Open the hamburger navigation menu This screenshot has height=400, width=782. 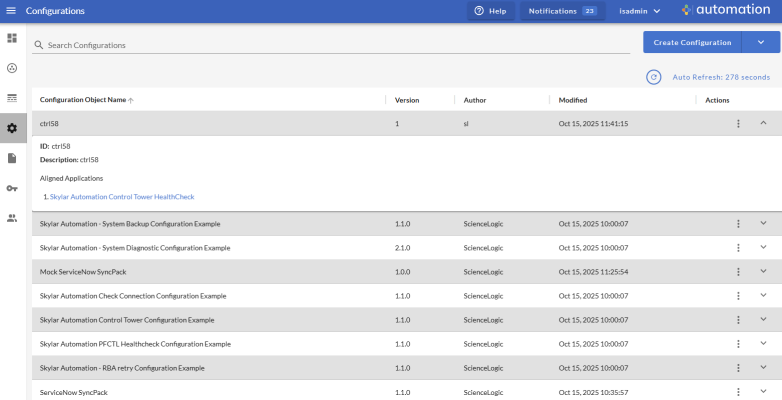tap(11, 11)
